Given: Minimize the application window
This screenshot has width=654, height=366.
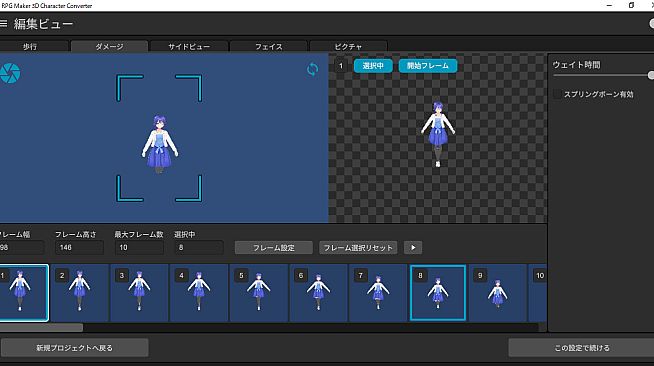Looking at the screenshot, I should coord(609,5).
